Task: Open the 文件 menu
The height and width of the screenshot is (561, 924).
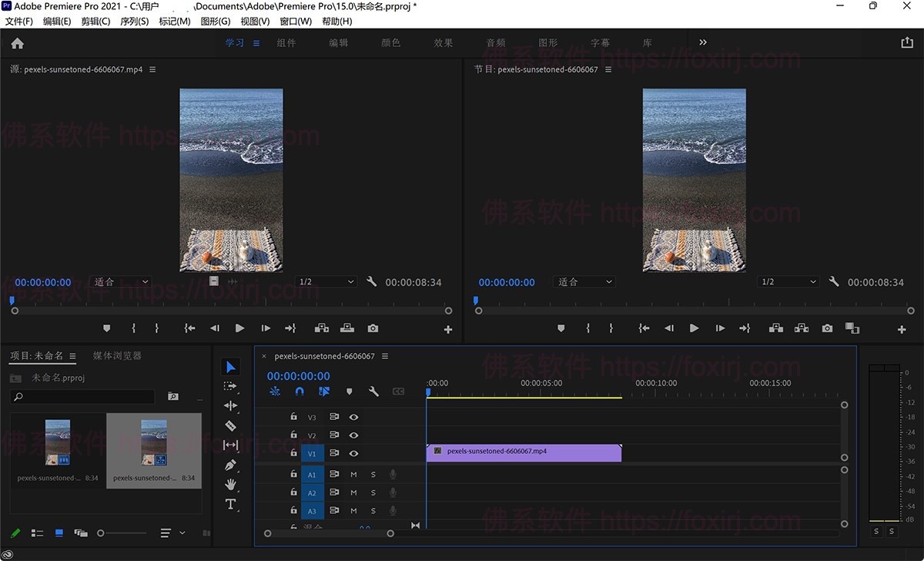Action: pos(20,21)
